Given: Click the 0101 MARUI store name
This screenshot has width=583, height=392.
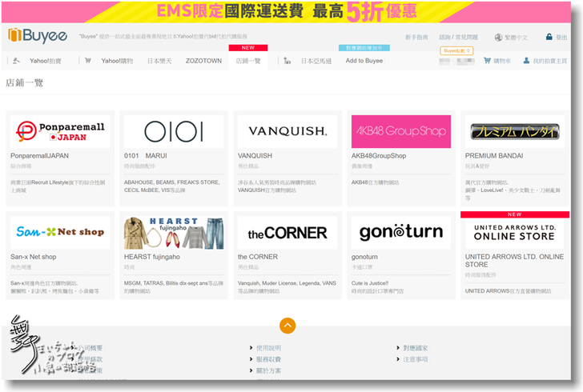Looking at the screenshot, I should click(x=146, y=156).
